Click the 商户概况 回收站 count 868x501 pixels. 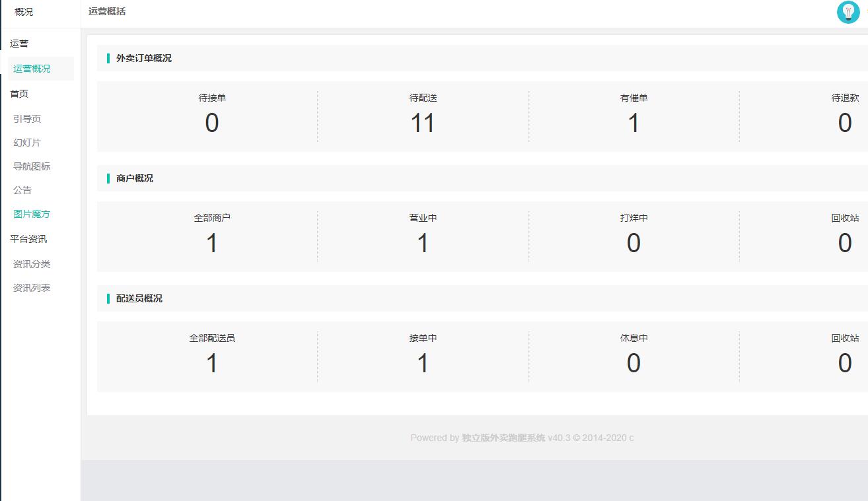pos(845,244)
